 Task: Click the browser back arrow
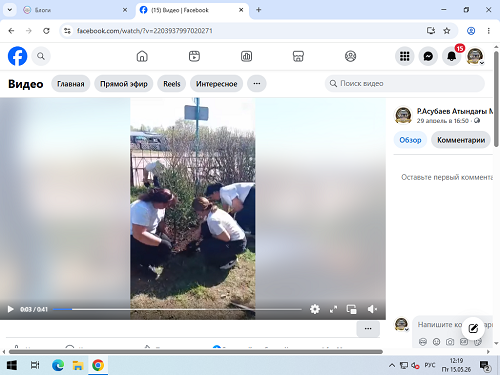pos(11,31)
